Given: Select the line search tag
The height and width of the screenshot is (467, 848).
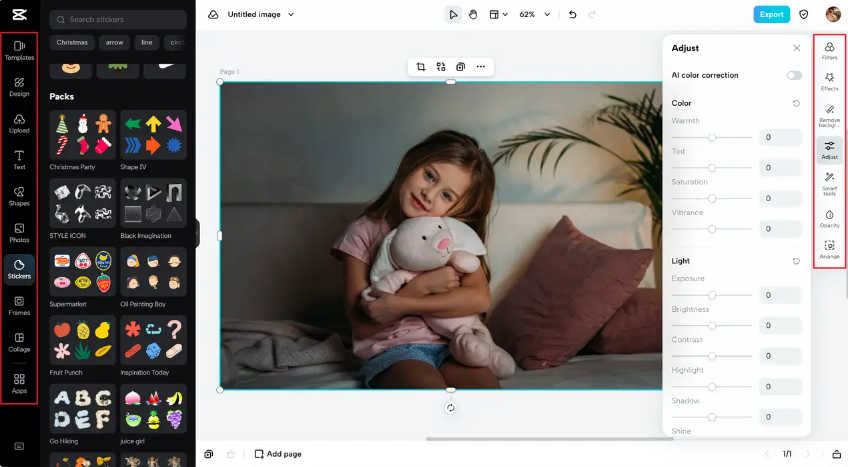Looking at the screenshot, I should pos(147,42).
